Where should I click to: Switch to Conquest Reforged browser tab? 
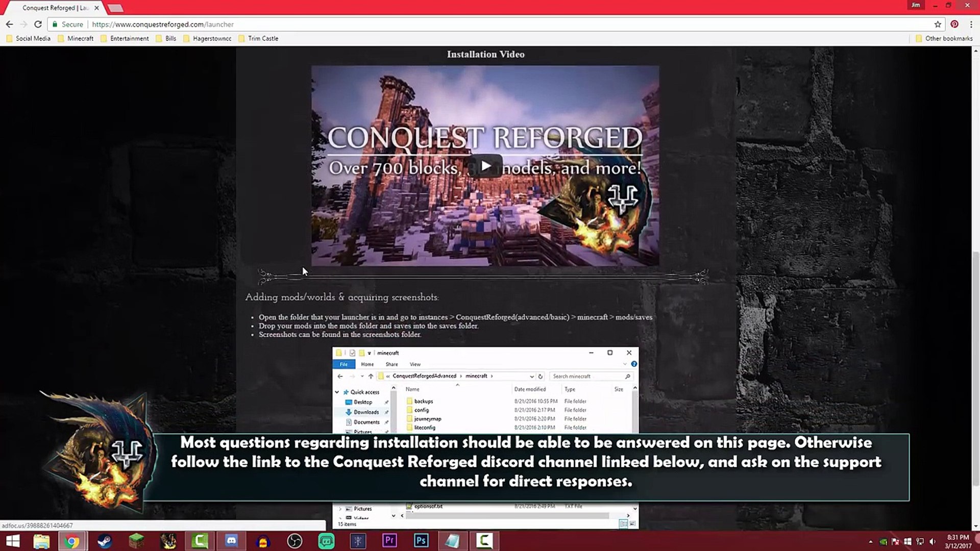[55, 8]
